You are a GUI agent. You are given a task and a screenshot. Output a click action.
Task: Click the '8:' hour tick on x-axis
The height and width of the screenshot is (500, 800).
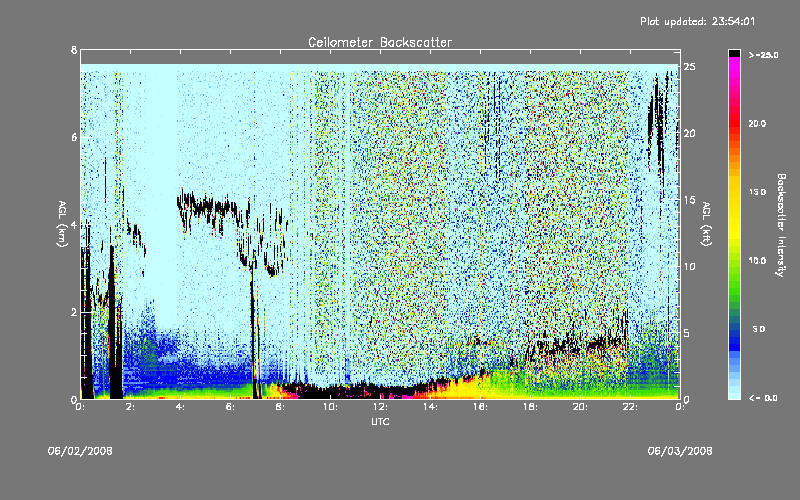pyautogui.click(x=280, y=407)
